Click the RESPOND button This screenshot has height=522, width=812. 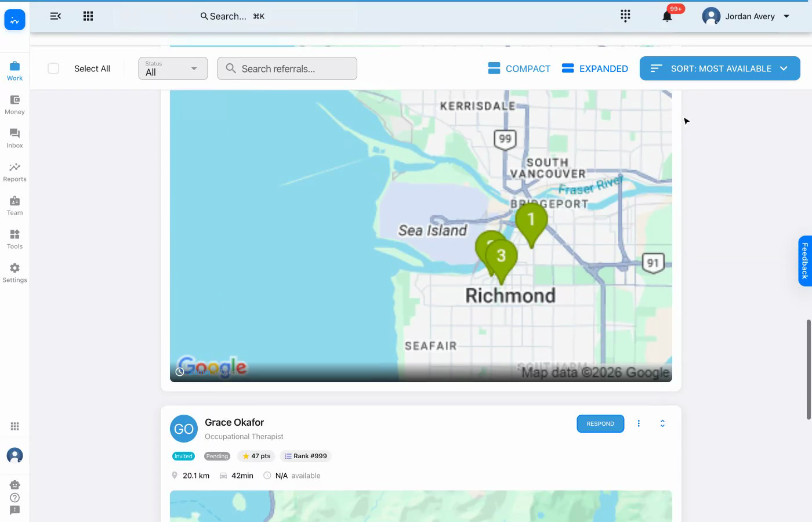[600, 423]
